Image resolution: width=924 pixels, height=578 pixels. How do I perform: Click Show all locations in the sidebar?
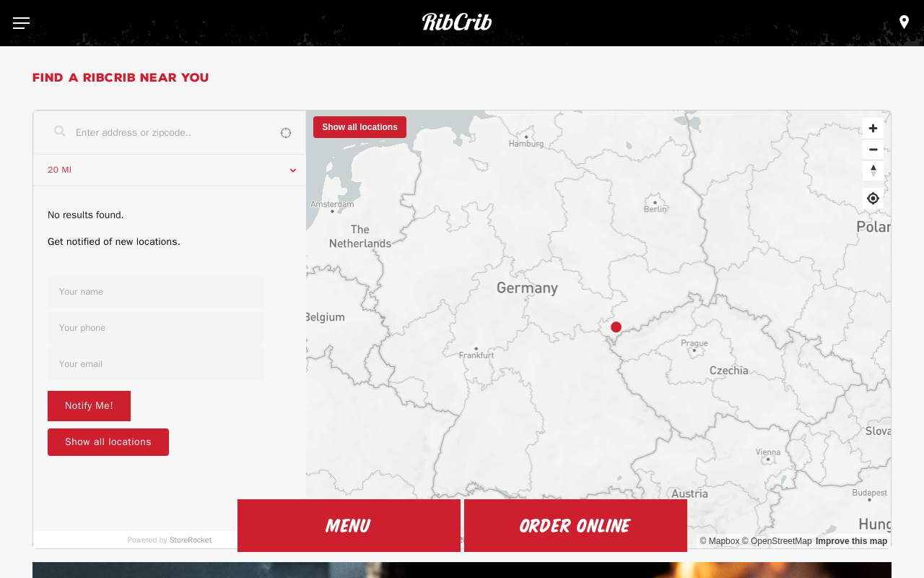tap(108, 442)
